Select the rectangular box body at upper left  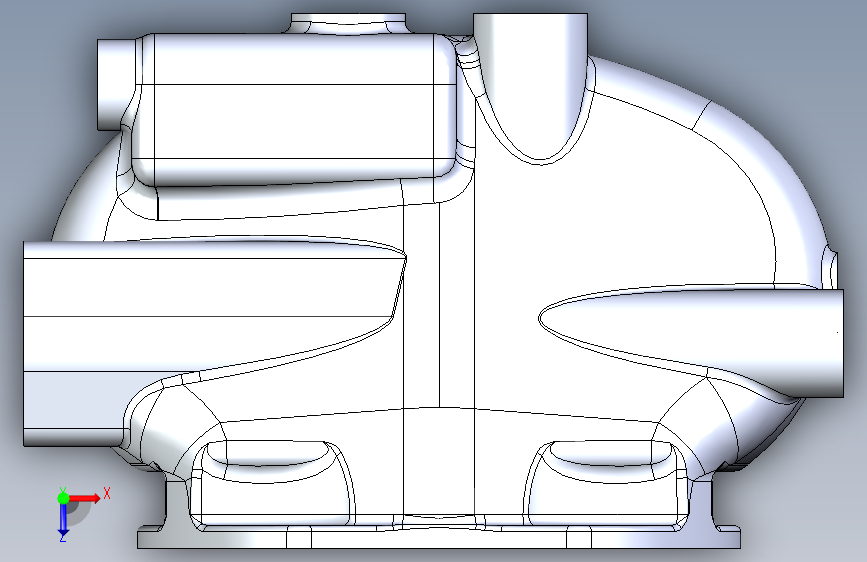[296, 111]
